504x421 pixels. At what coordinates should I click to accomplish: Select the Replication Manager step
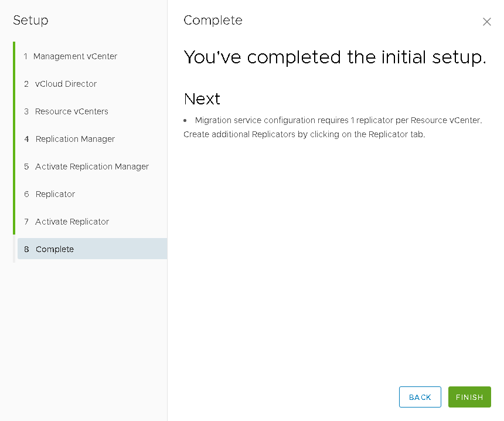coord(75,139)
